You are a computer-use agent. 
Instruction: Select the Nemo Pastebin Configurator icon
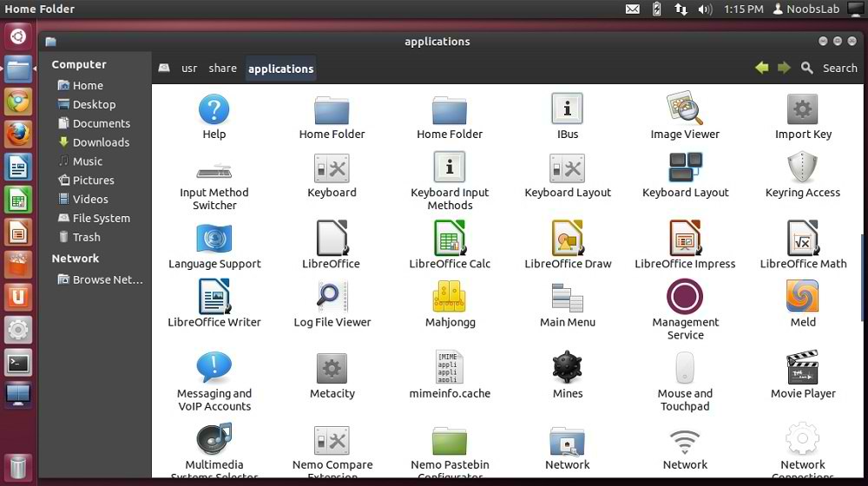[450, 441]
